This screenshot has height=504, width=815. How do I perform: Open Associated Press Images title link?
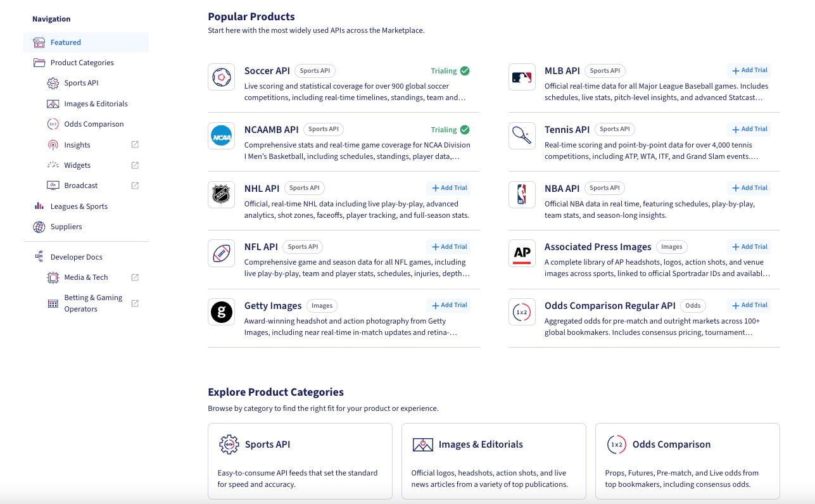tap(598, 247)
